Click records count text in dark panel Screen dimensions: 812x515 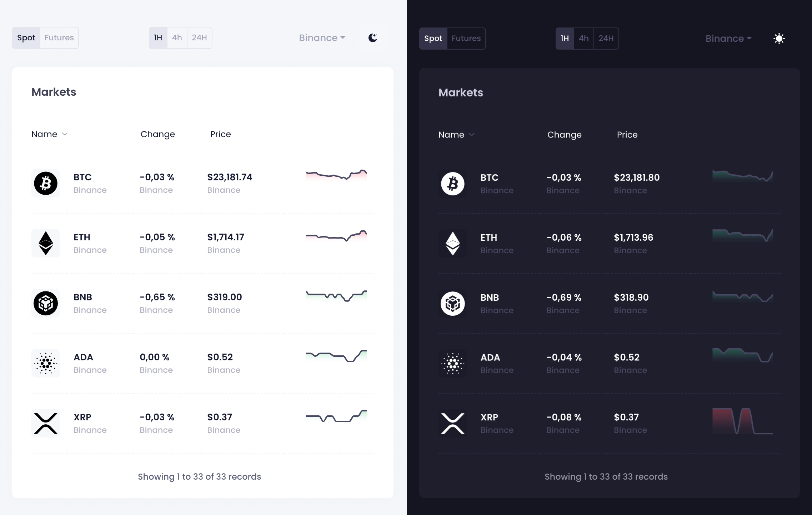pos(606,477)
